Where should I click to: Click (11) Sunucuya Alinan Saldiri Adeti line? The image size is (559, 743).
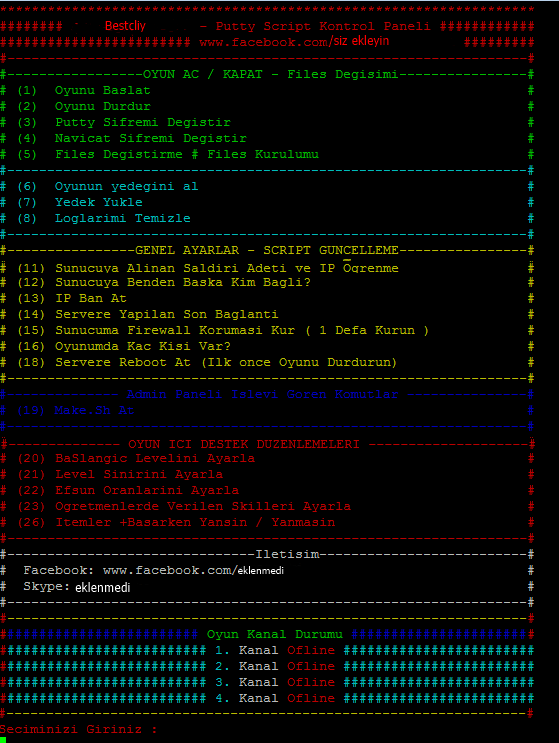[208, 268]
